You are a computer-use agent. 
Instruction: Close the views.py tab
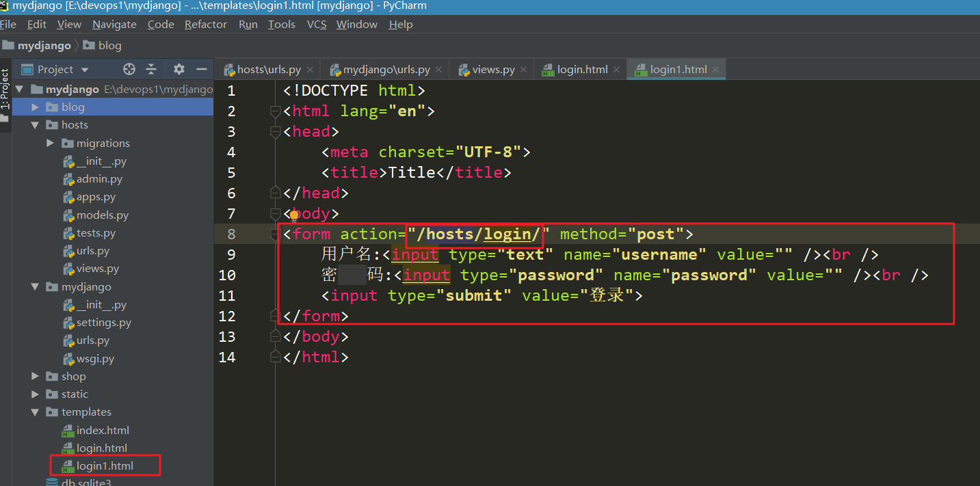point(524,70)
